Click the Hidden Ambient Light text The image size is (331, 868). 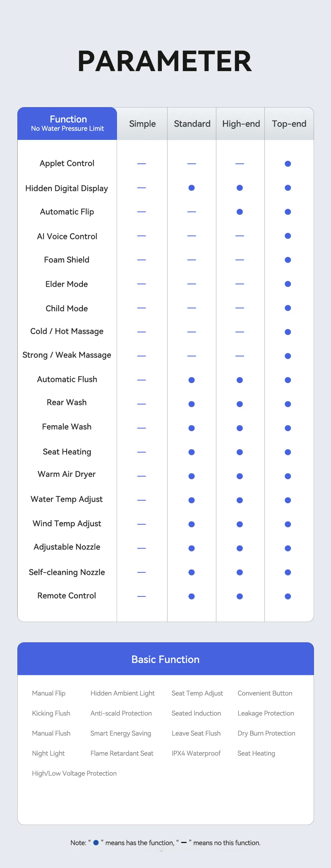(122, 693)
